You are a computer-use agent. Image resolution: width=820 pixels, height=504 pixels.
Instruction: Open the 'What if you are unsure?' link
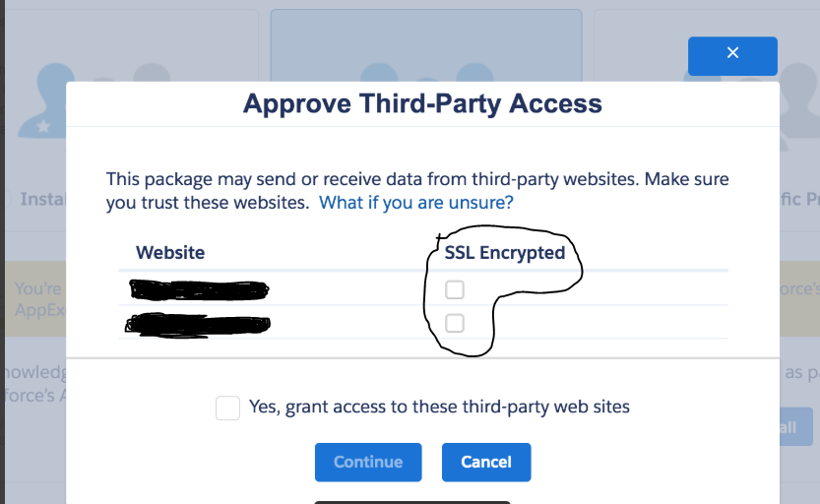tap(415, 203)
